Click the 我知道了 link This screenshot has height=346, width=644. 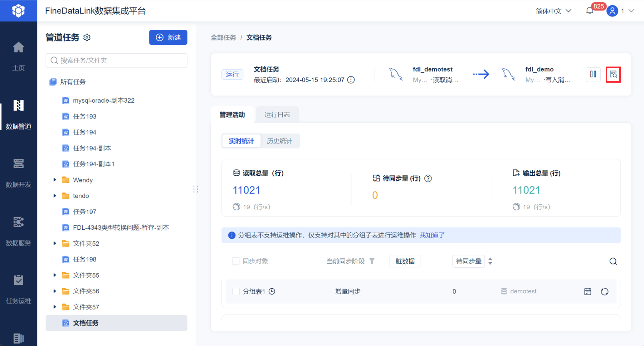[x=432, y=235]
